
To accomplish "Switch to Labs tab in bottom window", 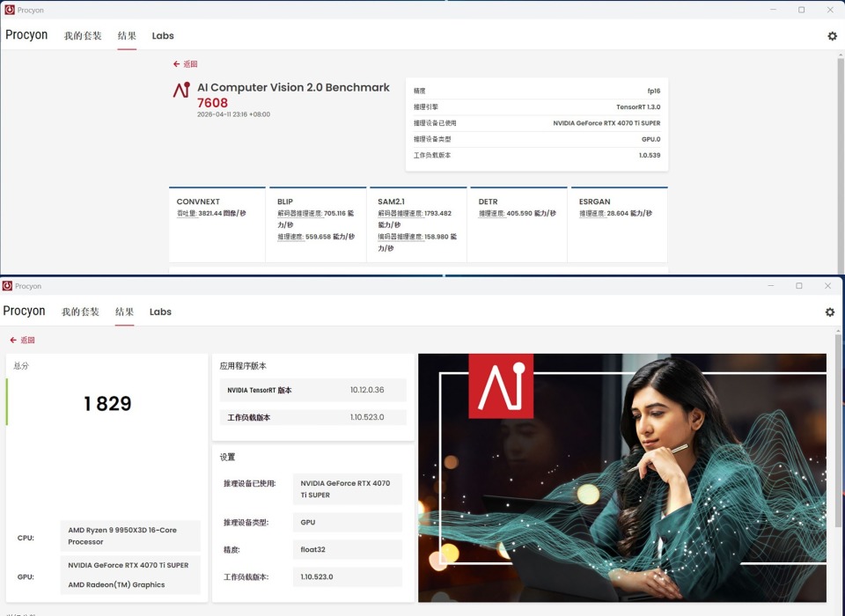I will (x=160, y=312).
